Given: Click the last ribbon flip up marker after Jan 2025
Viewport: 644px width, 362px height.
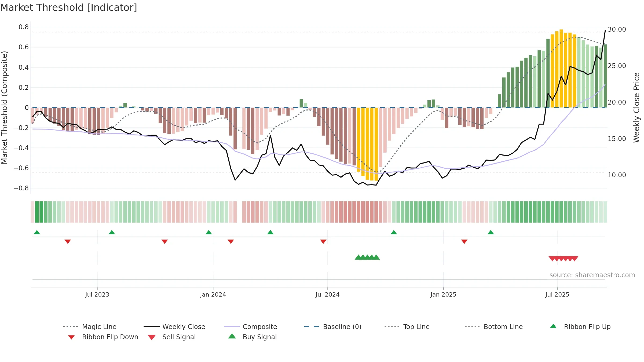Looking at the screenshot, I should pyautogui.click(x=491, y=232).
